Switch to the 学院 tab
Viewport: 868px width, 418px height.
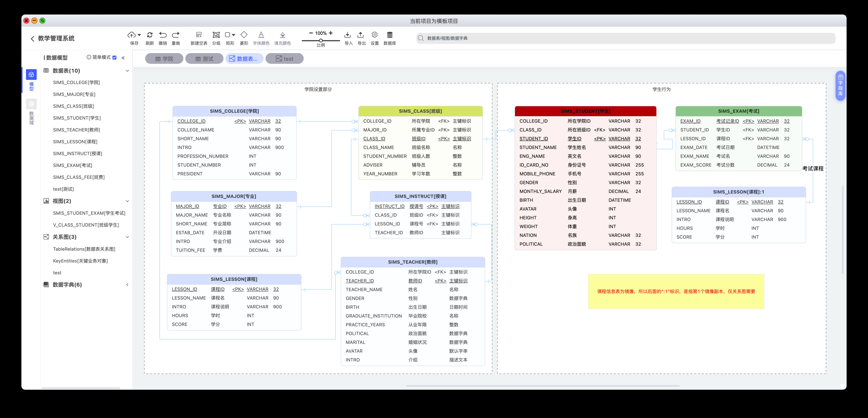pos(164,59)
